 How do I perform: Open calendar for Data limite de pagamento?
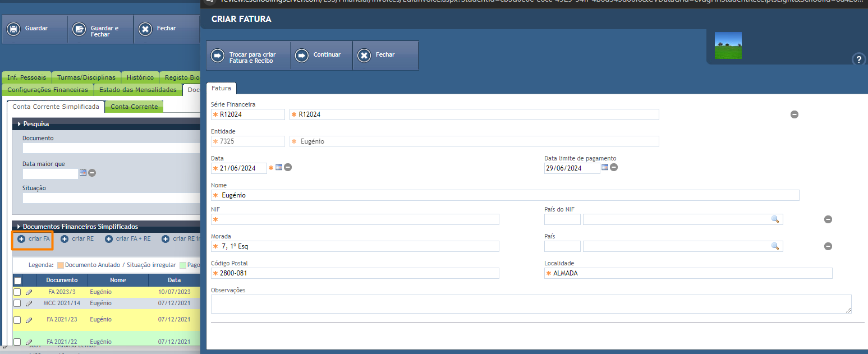point(605,167)
